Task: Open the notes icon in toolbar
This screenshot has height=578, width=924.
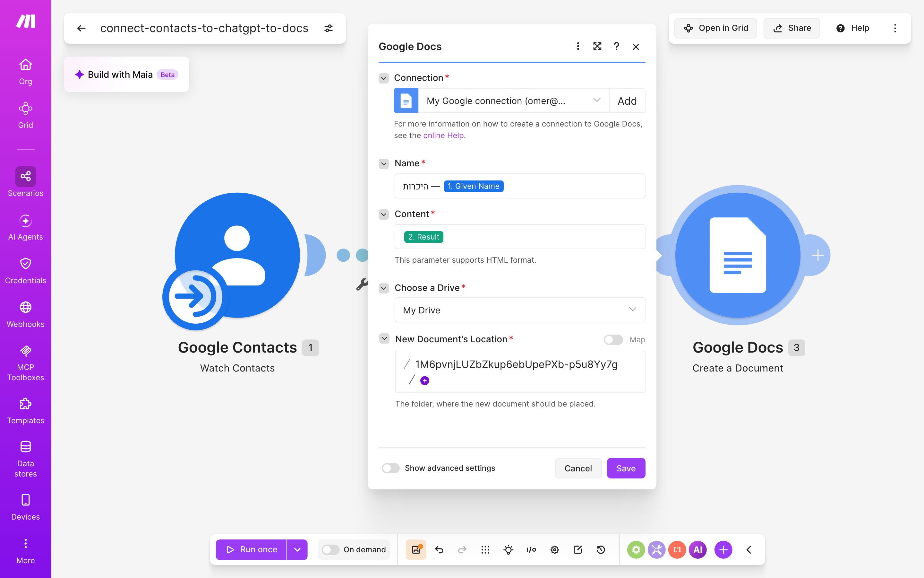Action: 578,550
